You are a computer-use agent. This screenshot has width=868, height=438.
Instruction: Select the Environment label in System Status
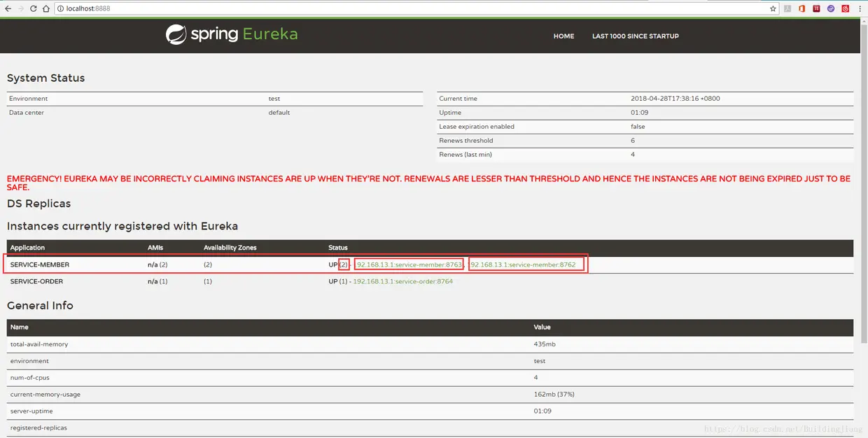[29, 99]
